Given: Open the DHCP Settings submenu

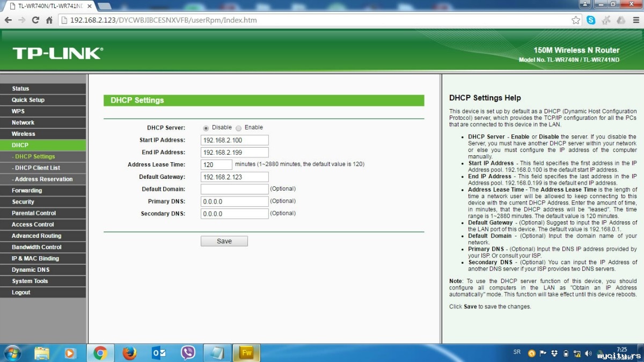Looking at the screenshot, I should pos(43,156).
